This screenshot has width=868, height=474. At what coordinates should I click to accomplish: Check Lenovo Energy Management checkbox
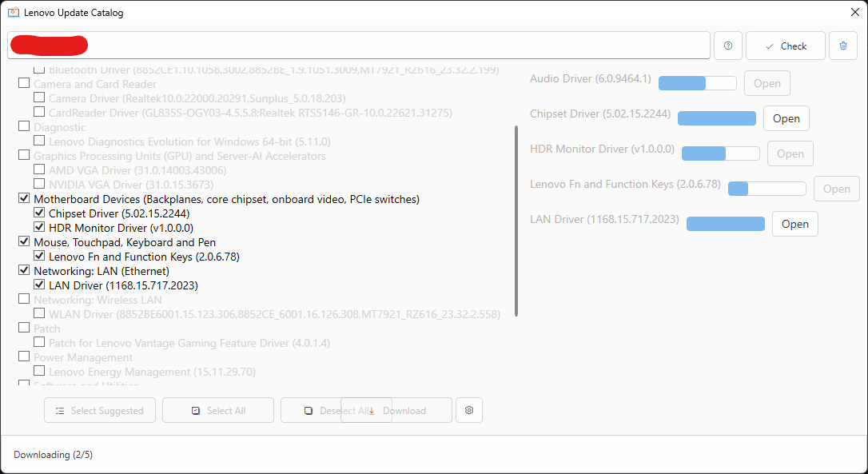pyautogui.click(x=38, y=371)
